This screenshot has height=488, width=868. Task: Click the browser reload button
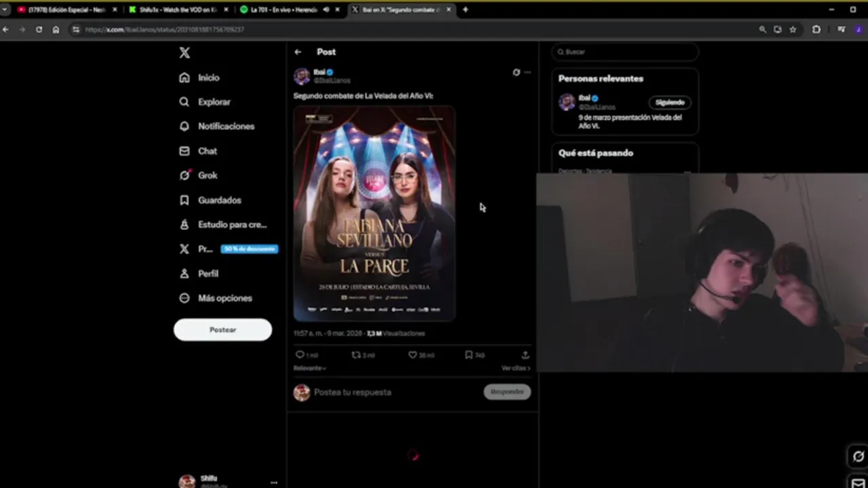coord(39,30)
